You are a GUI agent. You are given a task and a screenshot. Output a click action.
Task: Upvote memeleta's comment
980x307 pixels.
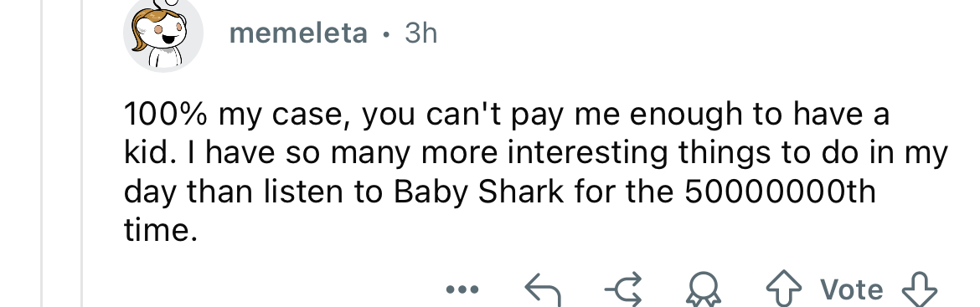(784, 290)
